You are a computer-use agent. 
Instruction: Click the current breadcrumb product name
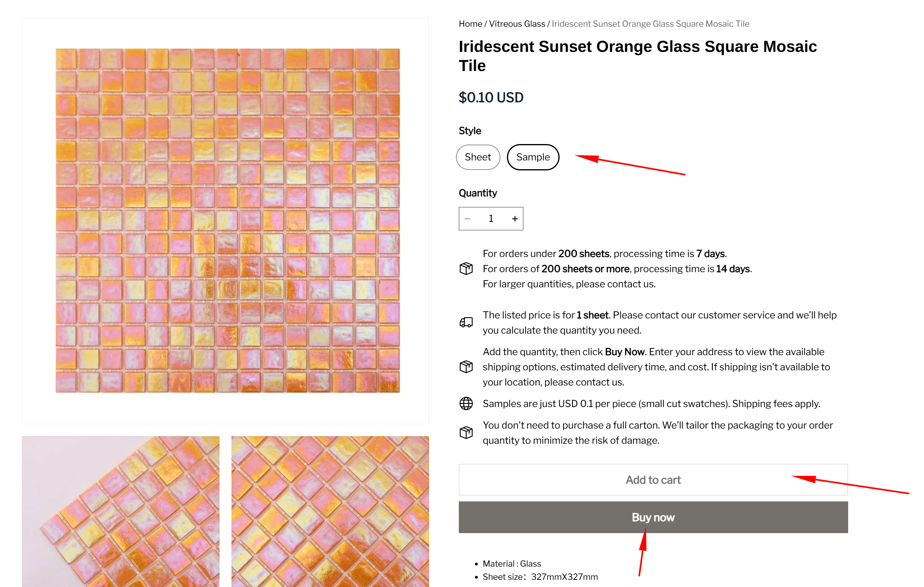(x=650, y=24)
